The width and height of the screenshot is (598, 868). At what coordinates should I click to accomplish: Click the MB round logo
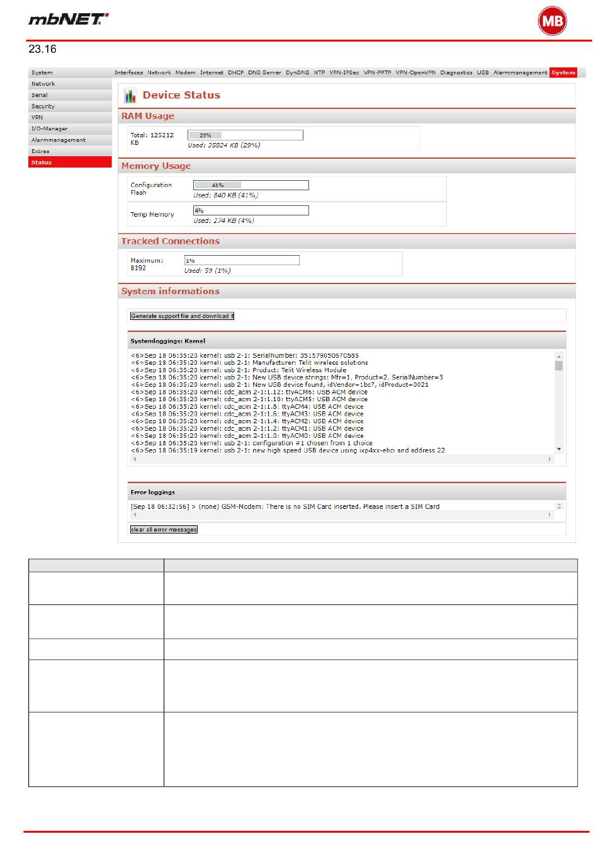(552, 21)
